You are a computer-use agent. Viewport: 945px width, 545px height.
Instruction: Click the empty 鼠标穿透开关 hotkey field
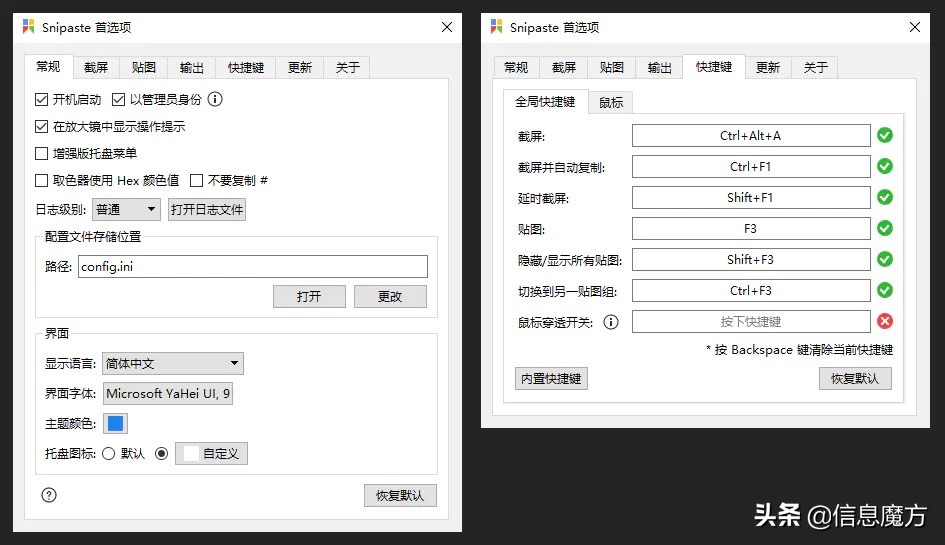(751, 321)
